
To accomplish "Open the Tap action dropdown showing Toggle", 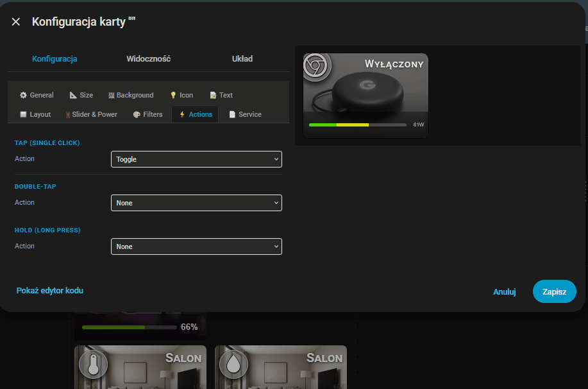I will point(196,159).
